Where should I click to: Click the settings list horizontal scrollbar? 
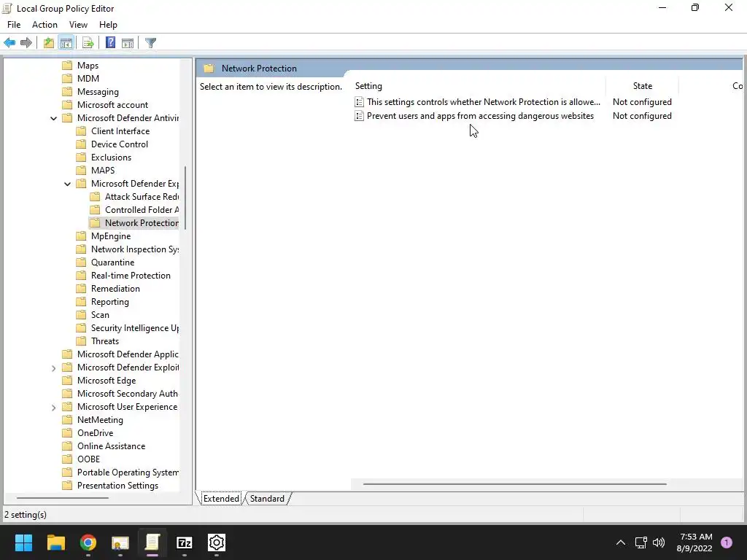pos(514,484)
